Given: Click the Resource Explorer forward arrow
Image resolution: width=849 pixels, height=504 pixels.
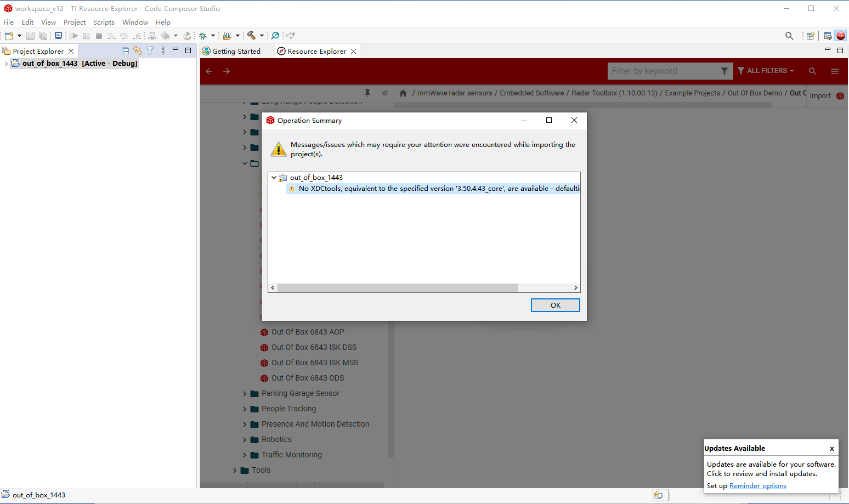Looking at the screenshot, I should tap(227, 71).
